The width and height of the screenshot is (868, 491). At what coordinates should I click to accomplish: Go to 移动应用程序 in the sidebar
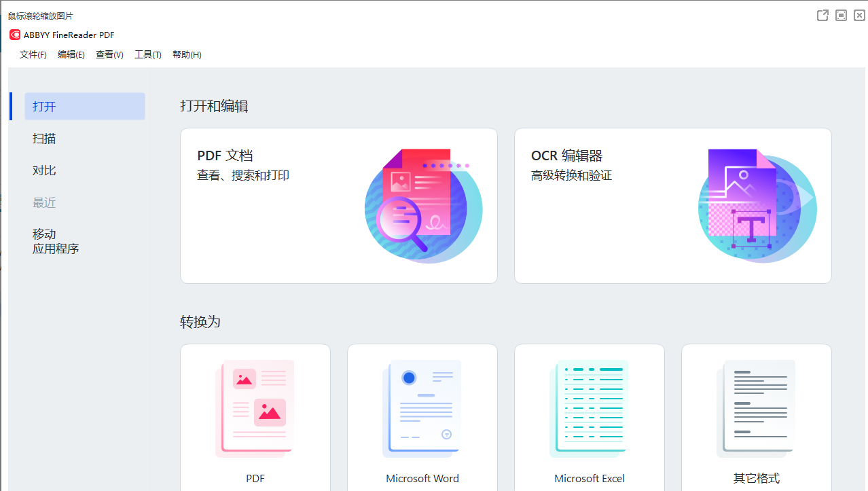tap(56, 242)
